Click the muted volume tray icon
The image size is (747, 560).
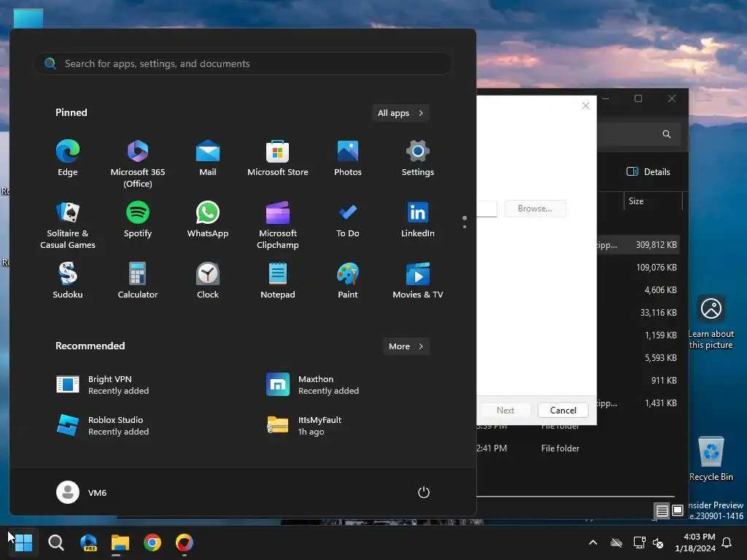tap(658, 542)
